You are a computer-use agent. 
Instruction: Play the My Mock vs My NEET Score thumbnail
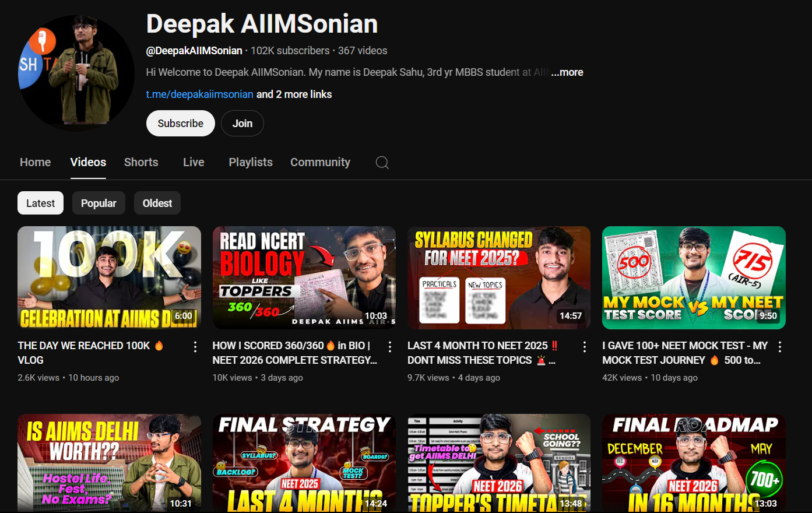(694, 277)
